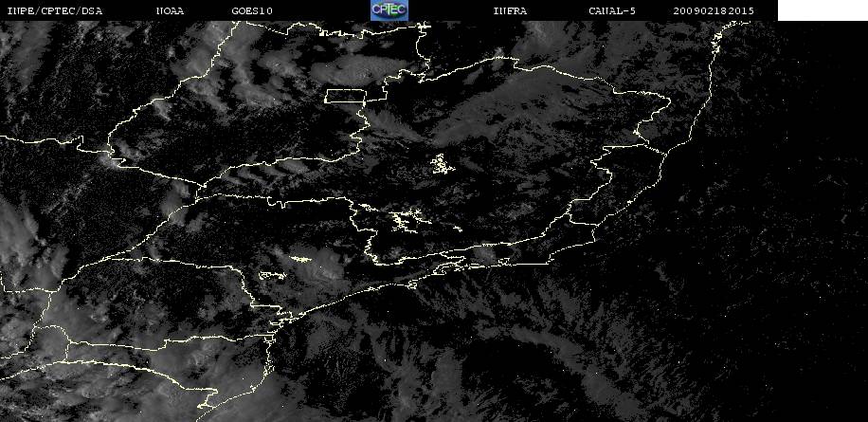The image size is (868, 422).
Task: Click the GOES10 satellite label
Action: pyautogui.click(x=252, y=10)
